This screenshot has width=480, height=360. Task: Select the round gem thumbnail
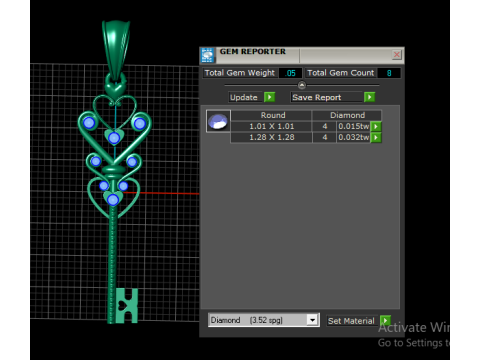click(x=218, y=121)
